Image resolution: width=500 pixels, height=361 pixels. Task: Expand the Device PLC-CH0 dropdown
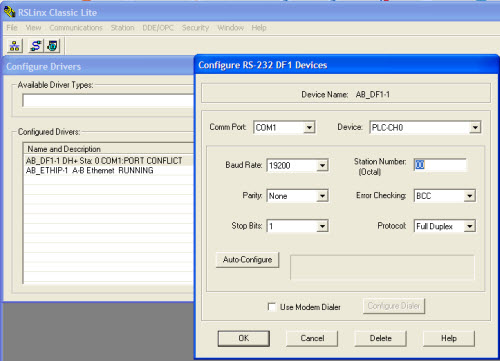[x=475, y=127]
